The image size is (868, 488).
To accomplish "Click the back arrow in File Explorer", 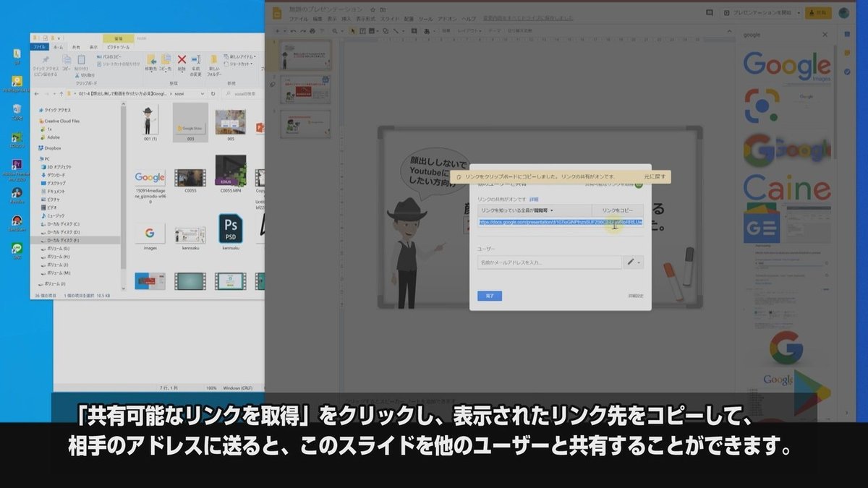I will pyautogui.click(x=36, y=94).
